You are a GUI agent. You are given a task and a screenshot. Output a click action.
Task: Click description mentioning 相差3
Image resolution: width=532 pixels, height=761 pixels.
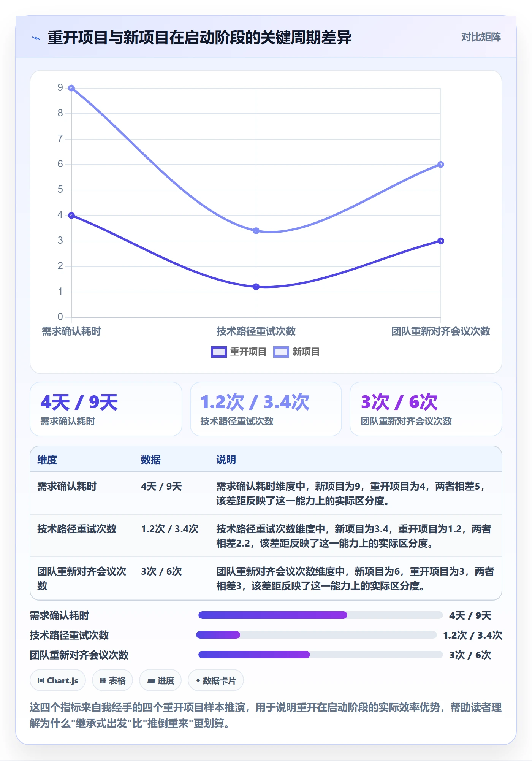tap(355, 579)
